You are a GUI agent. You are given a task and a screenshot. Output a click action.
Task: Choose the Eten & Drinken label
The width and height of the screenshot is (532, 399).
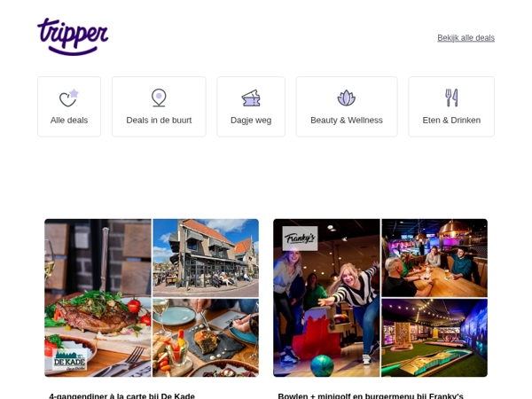pos(451,120)
